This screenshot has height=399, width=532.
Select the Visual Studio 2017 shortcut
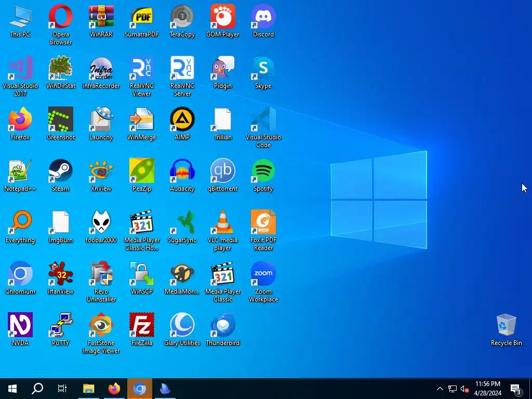(20, 76)
